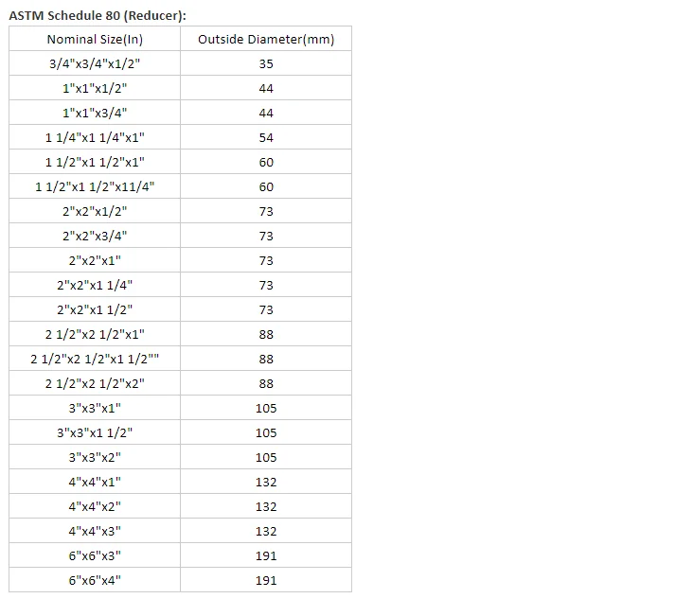The height and width of the screenshot is (616, 676).
Task: Click the diameter value 54
Action: coord(266,137)
